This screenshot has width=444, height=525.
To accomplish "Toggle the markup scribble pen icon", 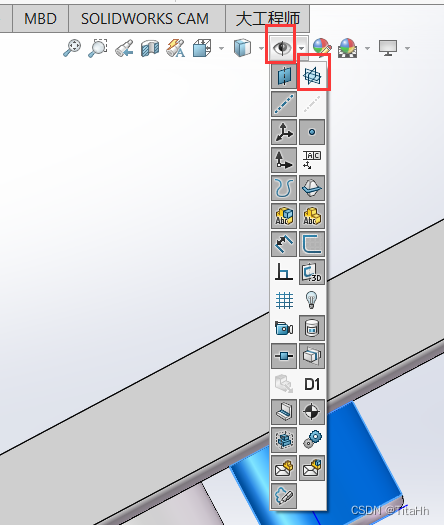I will click(284, 496).
